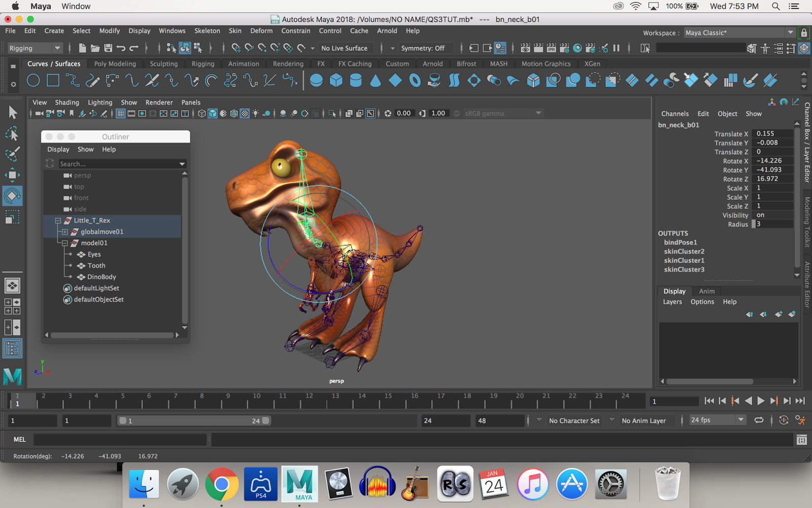Enable the Snap to Grid magnet icon

point(235,48)
